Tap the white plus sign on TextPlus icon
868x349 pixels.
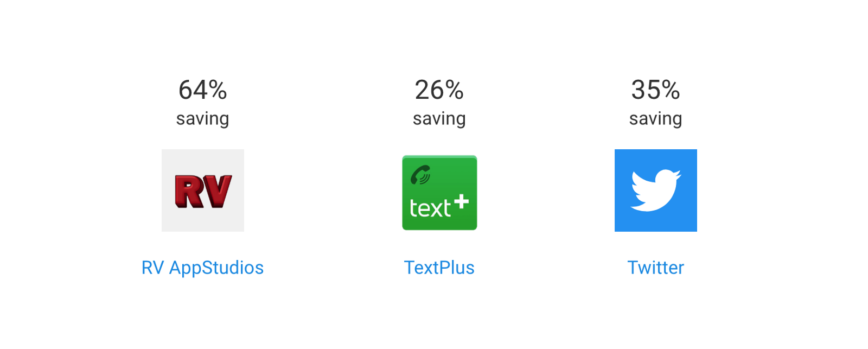[x=461, y=202]
